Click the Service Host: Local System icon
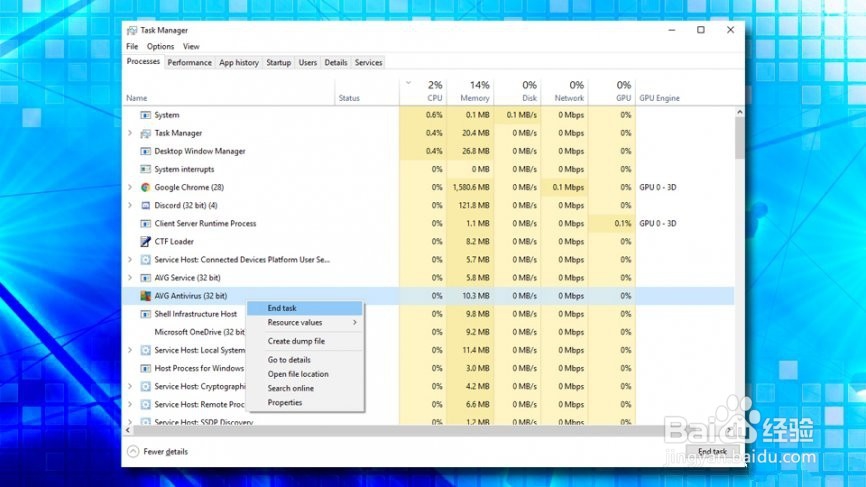The width and height of the screenshot is (866, 487). (x=145, y=350)
